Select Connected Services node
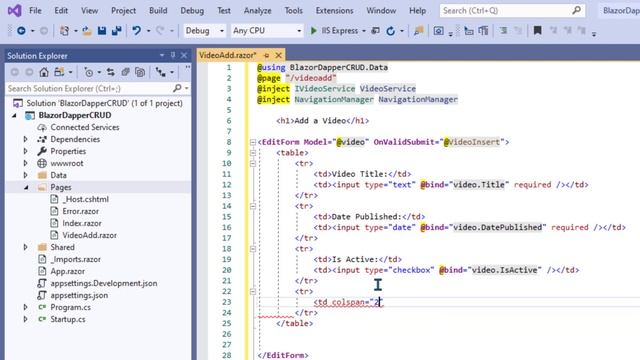 click(x=84, y=127)
